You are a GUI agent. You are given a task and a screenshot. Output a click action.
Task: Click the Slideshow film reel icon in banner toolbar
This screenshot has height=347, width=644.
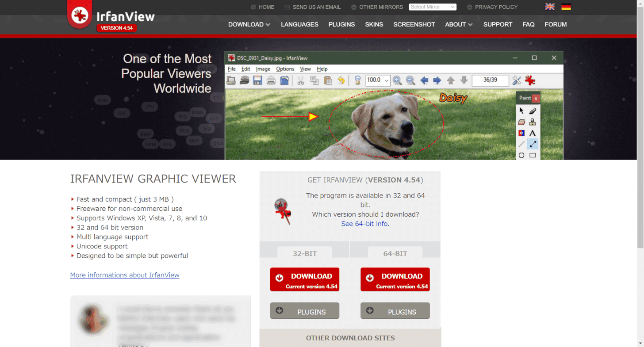[244, 80]
